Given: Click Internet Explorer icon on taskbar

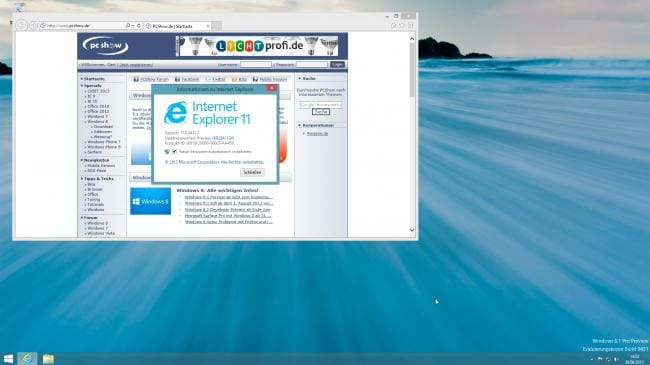Looking at the screenshot, I should tap(27, 359).
